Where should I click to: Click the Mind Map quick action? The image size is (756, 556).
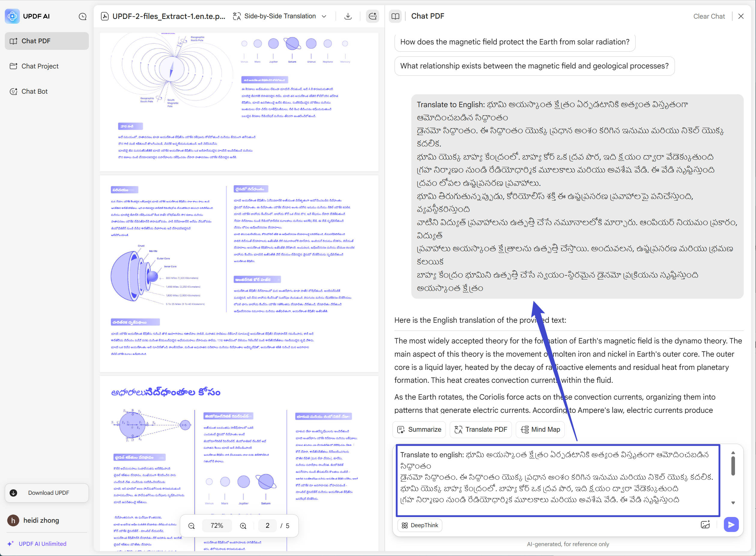(540, 429)
